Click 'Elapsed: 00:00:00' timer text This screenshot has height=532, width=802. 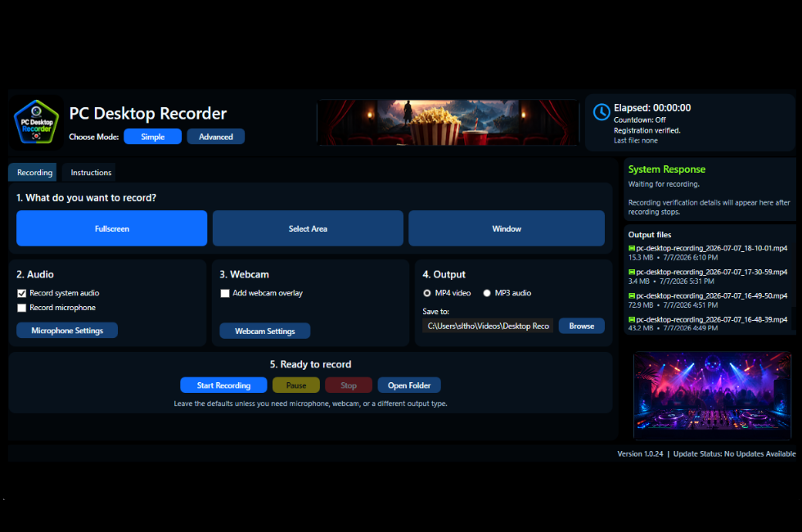(x=652, y=108)
